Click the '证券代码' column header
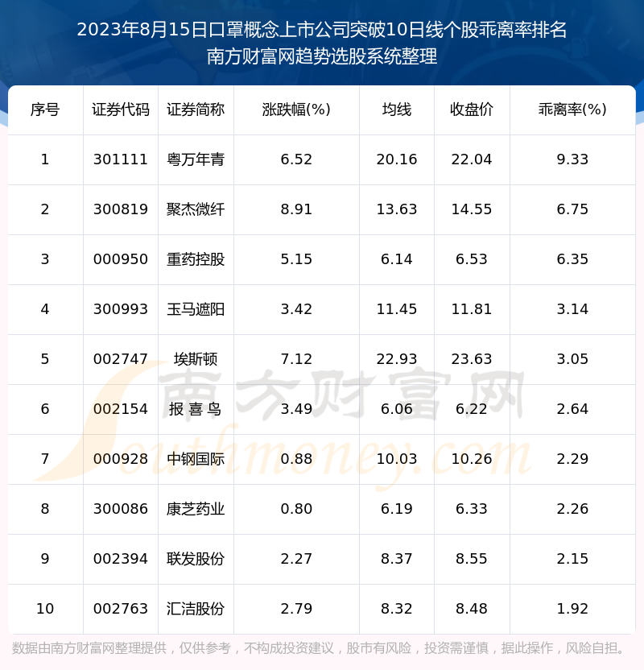 pos(121,110)
